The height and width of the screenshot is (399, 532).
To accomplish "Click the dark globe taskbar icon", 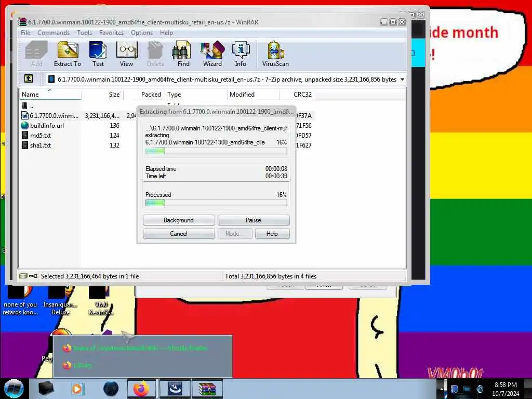I will (111, 389).
